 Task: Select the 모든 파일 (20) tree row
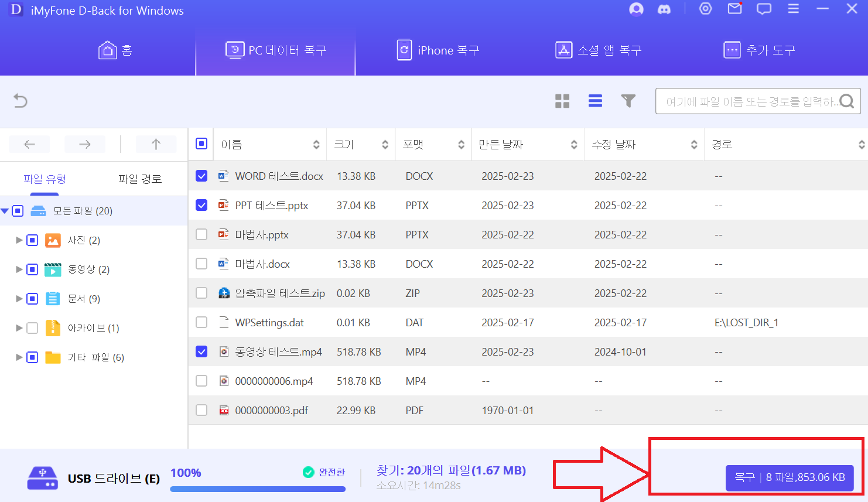[94, 211]
